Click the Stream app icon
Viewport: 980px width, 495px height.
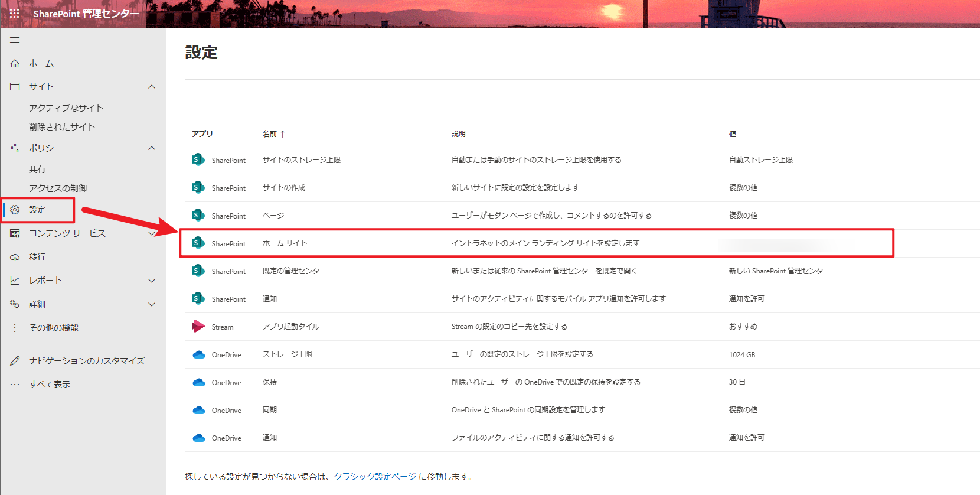198,326
